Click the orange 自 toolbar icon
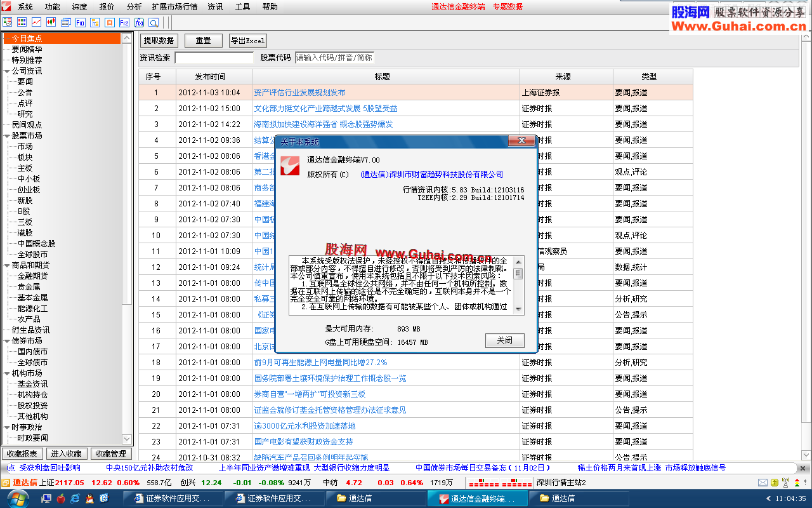The width and height of the screenshot is (812, 508). (110, 22)
